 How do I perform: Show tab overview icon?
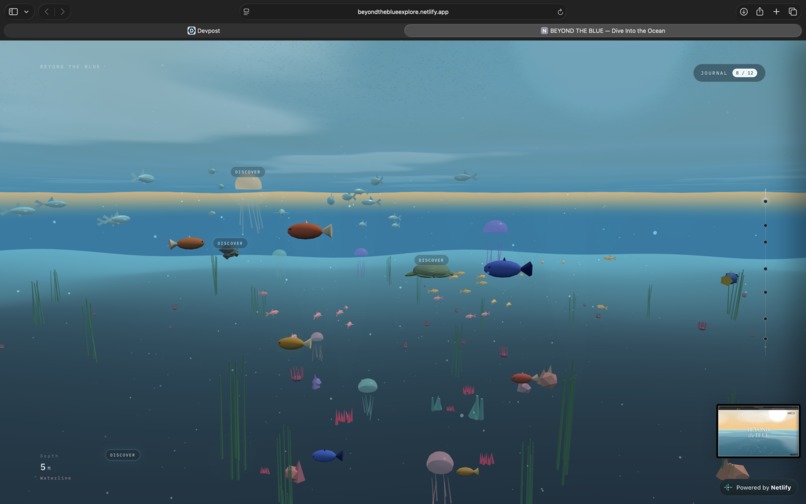coord(793,11)
